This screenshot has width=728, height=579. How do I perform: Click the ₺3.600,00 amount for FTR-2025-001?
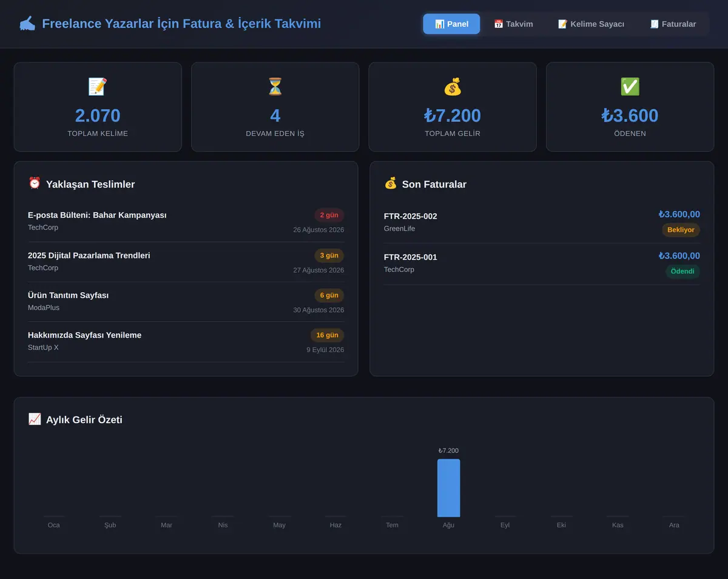pos(679,256)
